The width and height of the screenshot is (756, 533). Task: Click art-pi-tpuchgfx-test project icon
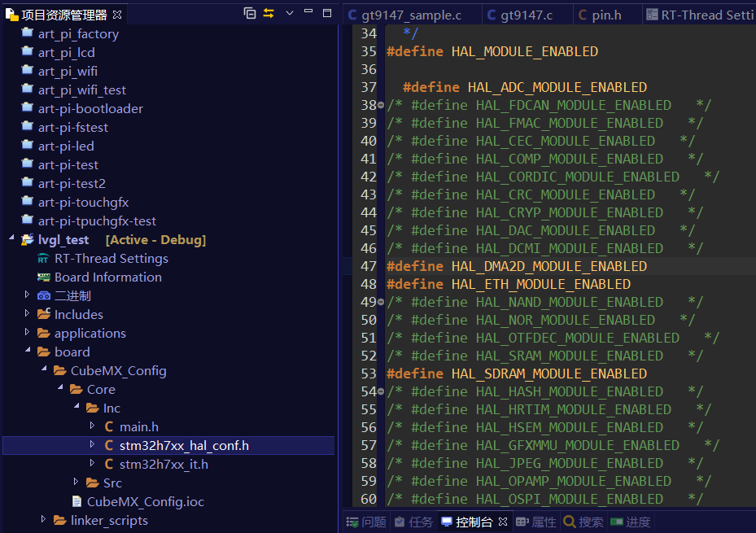point(28,221)
